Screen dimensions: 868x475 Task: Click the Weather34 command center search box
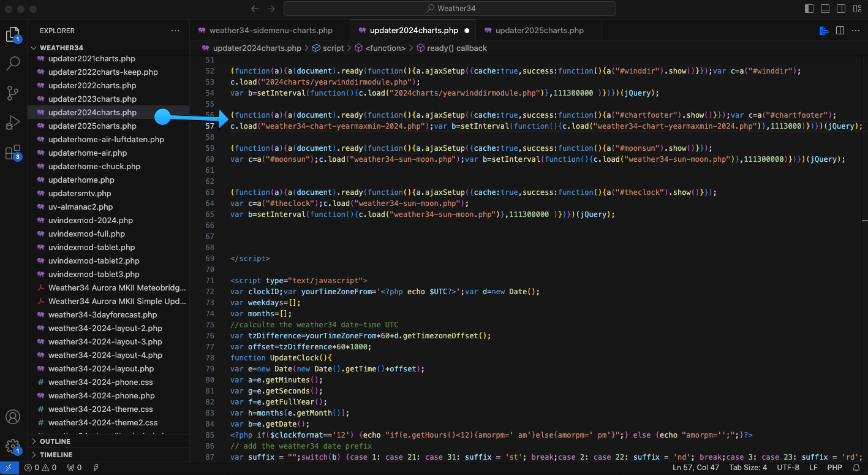point(450,9)
